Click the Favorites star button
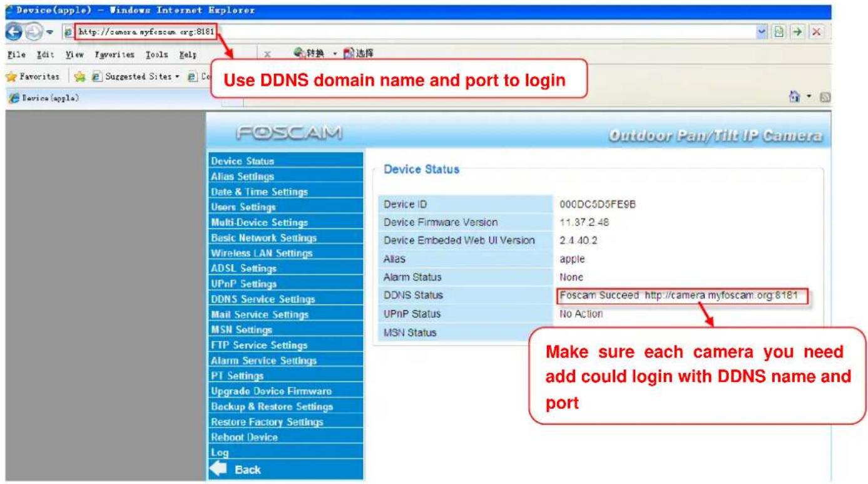This screenshot has width=868, height=484. [x=33, y=76]
